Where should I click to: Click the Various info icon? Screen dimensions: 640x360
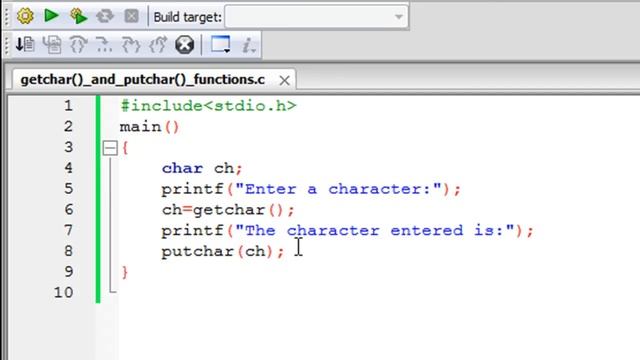[249, 45]
